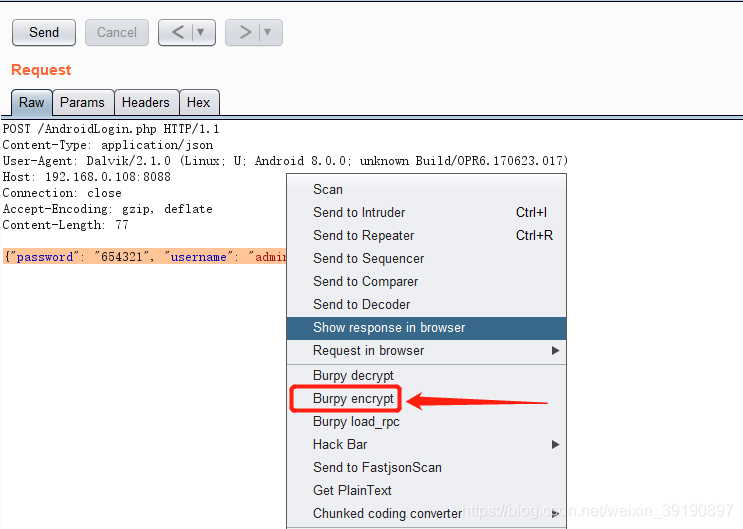Click the Content-Type: application/json header
This screenshot has width=743, height=529.
click(108, 145)
